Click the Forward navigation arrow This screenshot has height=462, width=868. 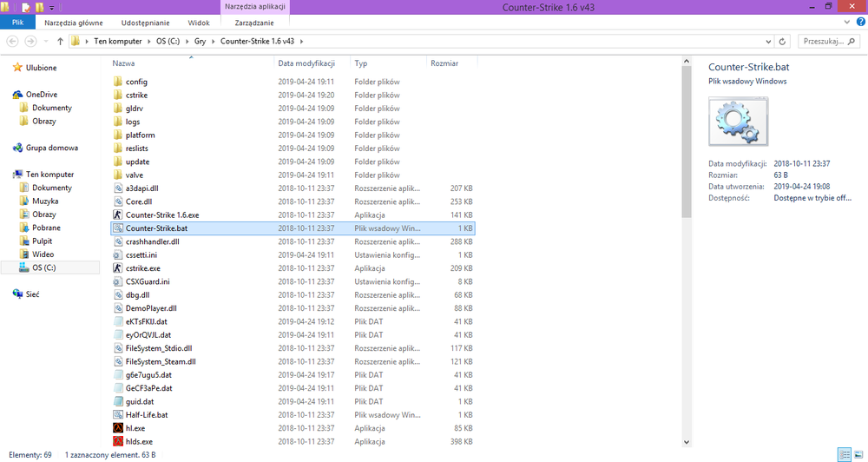(31, 42)
